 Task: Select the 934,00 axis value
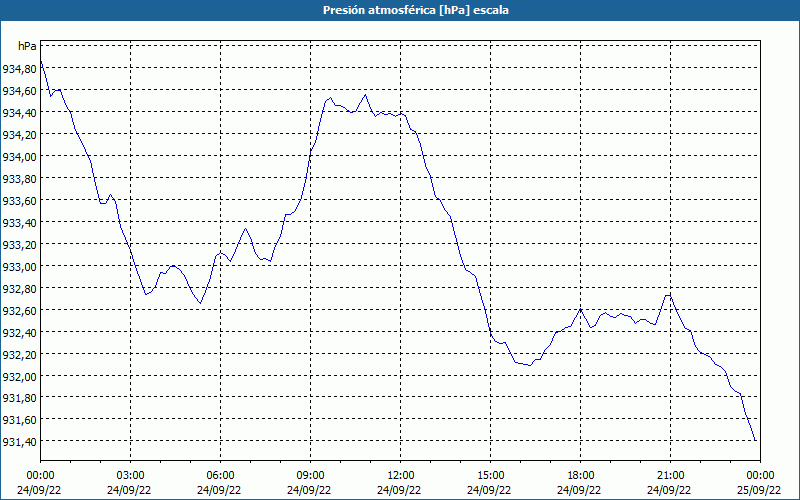click(19, 156)
